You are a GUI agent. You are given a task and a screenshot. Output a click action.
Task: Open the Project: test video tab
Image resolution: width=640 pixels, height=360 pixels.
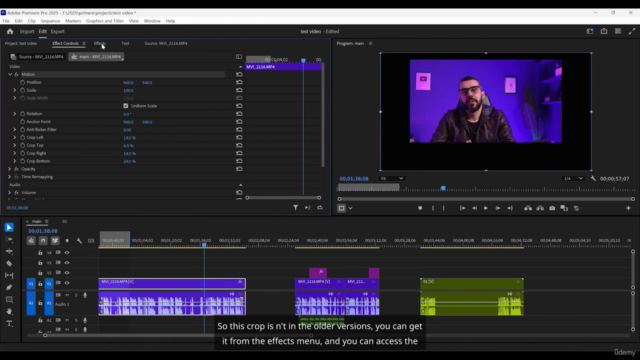(x=21, y=43)
